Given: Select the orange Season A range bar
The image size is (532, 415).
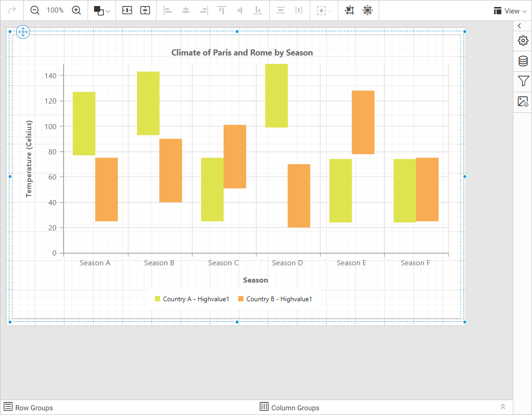Looking at the screenshot, I should (x=107, y=189).
